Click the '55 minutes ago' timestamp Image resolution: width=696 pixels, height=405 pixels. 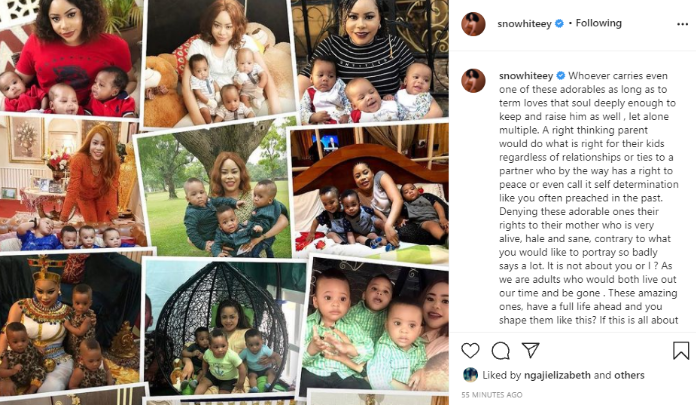point(492,394)
